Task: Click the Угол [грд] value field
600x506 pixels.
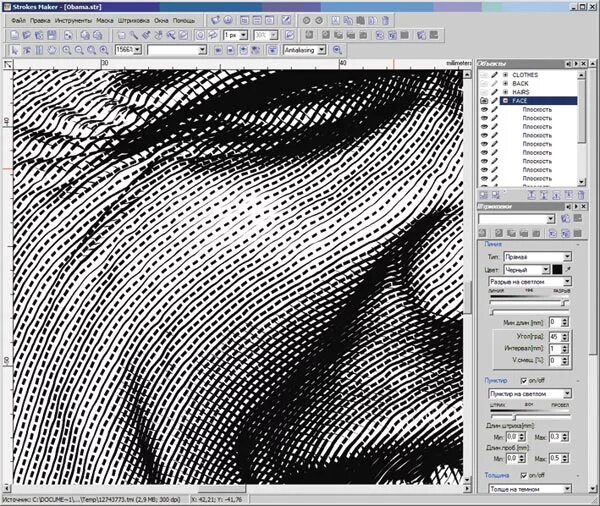Action: pos(554,337)
